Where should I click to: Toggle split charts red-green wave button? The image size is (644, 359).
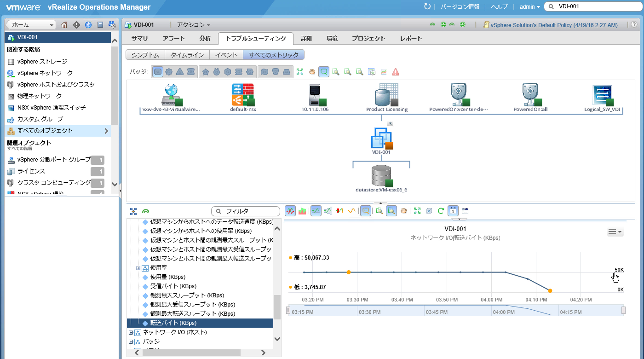pos(290,211)
